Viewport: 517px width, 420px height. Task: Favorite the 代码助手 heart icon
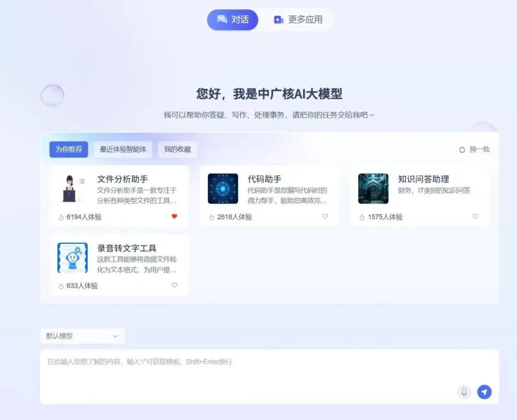click(x=325, y=216)
